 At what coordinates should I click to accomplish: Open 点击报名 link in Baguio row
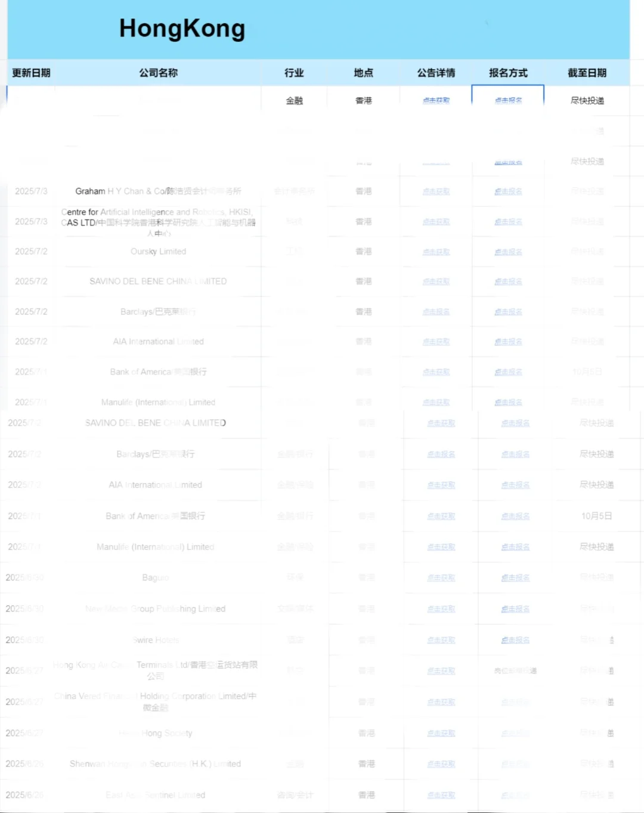coord(515,577)
